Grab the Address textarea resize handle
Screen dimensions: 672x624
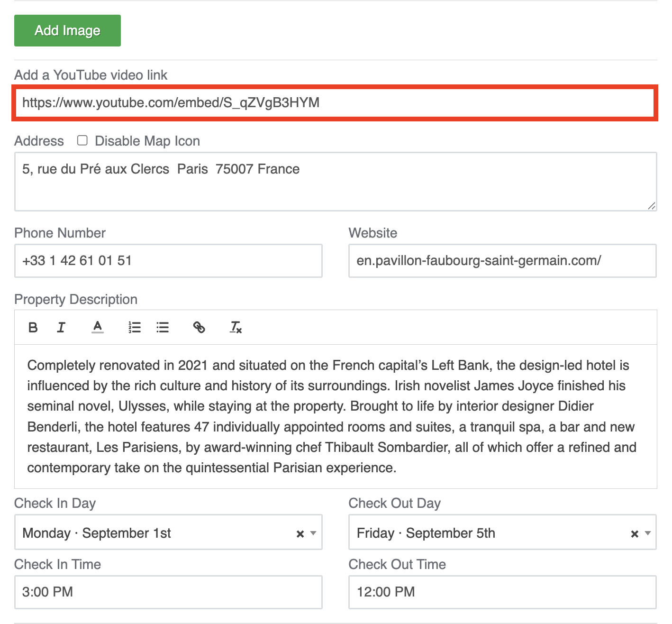pos(652,206)
